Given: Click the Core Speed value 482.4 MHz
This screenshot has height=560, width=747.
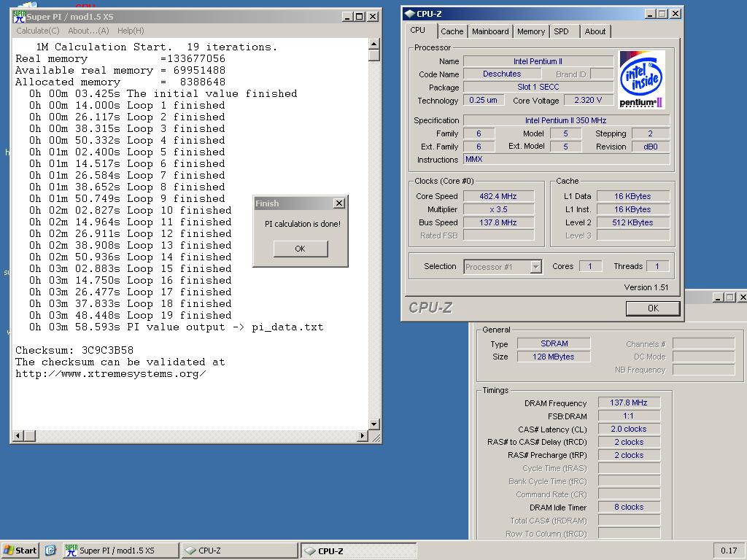Looking at the screenshot, I should point(498,196).
